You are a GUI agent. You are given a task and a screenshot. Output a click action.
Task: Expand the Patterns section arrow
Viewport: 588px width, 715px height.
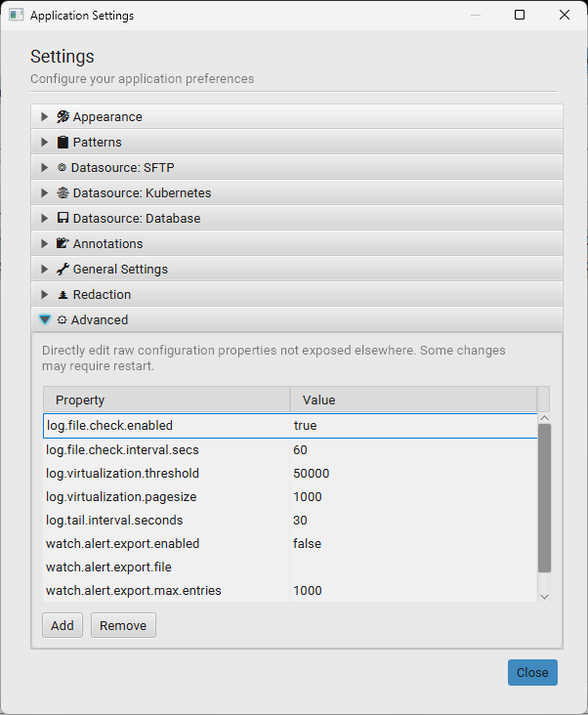point(44,143)
